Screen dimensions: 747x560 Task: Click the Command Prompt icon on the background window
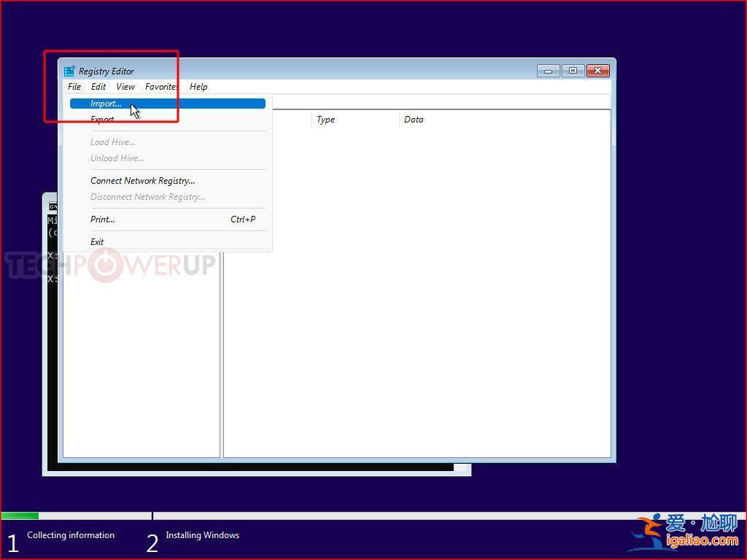tap(53, 206)
